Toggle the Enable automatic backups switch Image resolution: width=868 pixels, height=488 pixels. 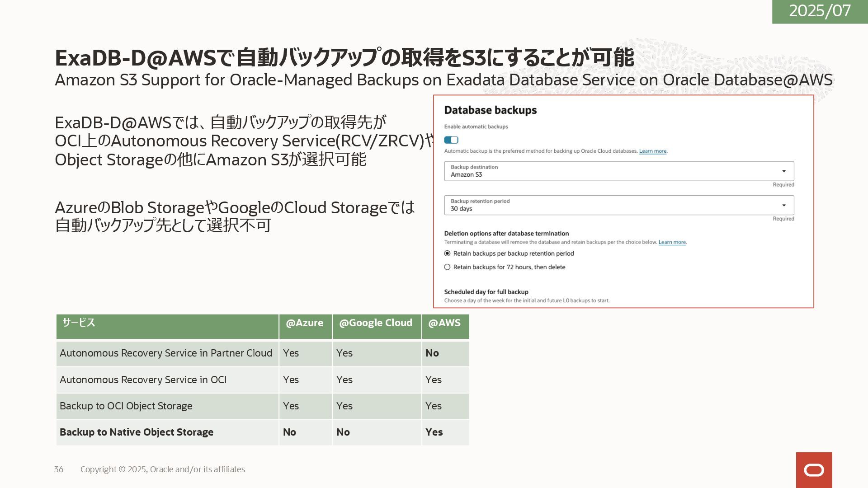point(451,140)
